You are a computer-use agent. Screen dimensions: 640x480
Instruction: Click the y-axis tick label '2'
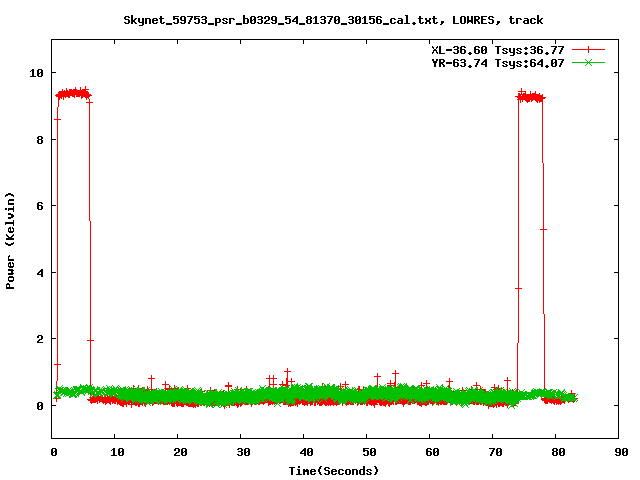tap(40, 339)
